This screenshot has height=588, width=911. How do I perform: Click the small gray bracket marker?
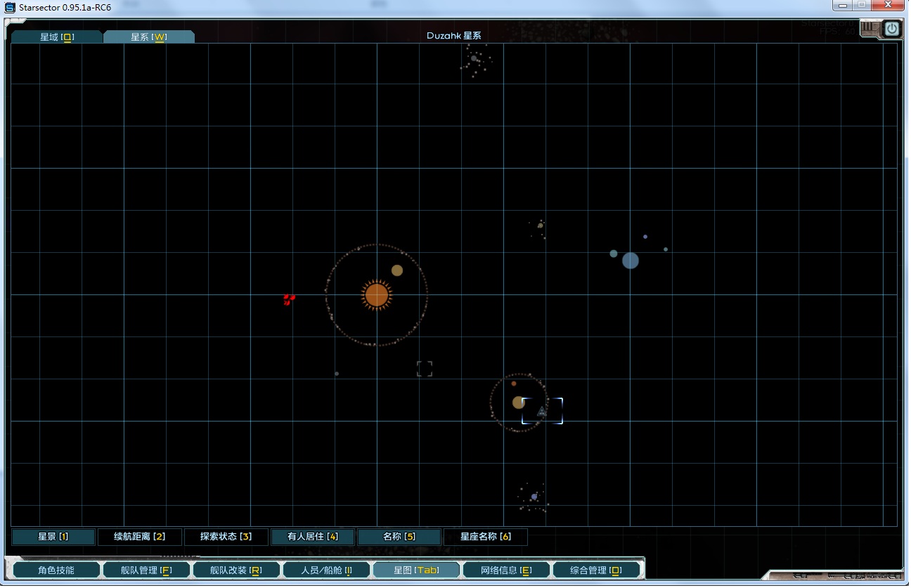point(425,369)
